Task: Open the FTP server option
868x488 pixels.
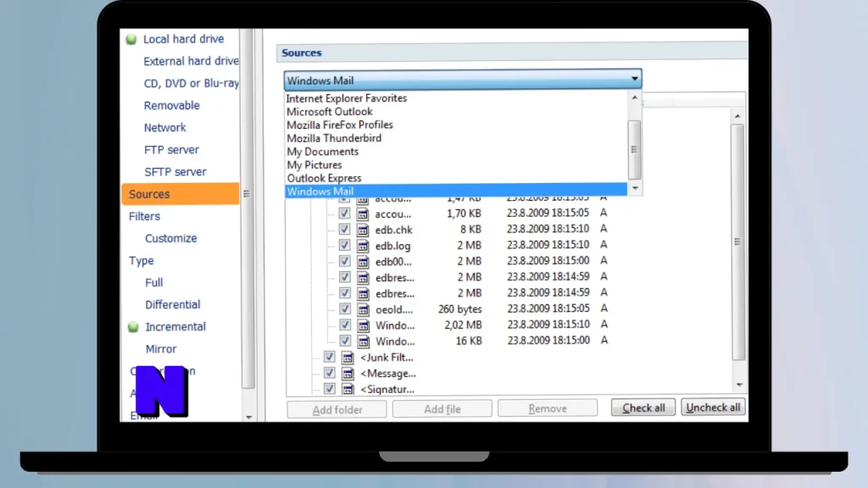Action: [171, 150]
